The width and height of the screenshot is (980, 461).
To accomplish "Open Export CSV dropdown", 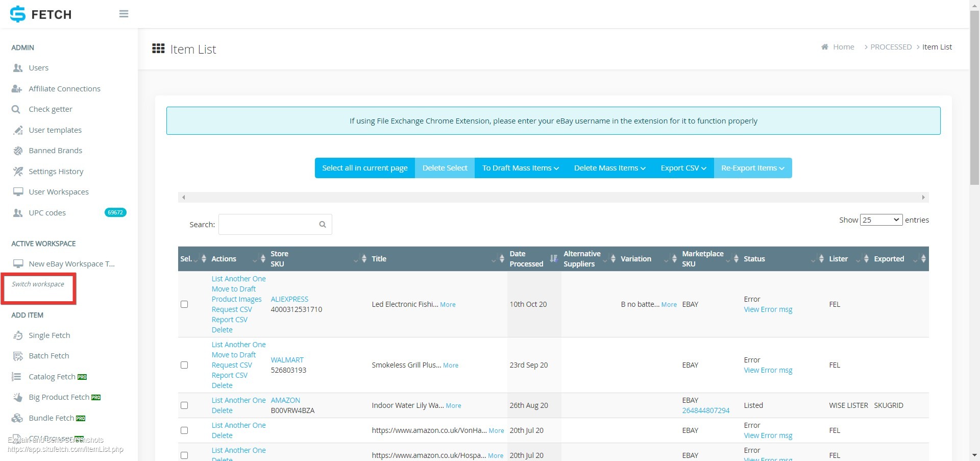I will click(x=683, y=168).
